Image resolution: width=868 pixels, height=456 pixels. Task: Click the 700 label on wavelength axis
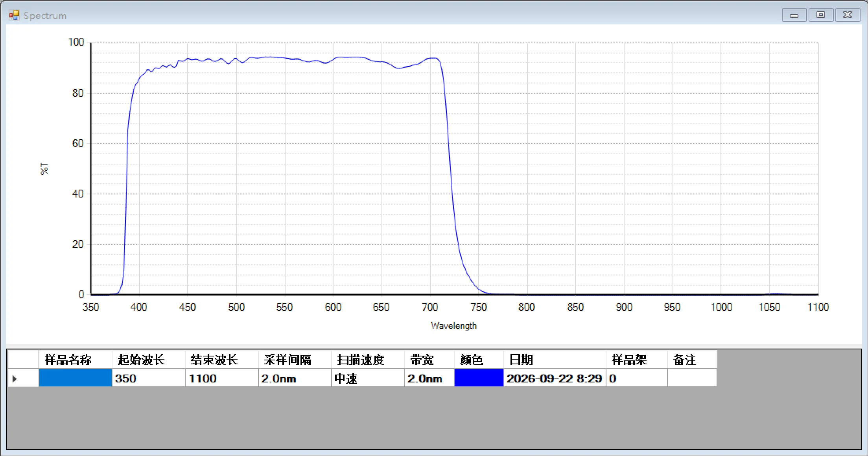tap(430, 307)
